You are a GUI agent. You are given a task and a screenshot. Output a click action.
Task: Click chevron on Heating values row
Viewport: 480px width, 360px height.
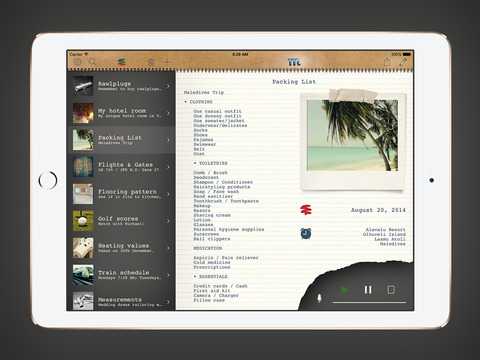coord(168,248)
